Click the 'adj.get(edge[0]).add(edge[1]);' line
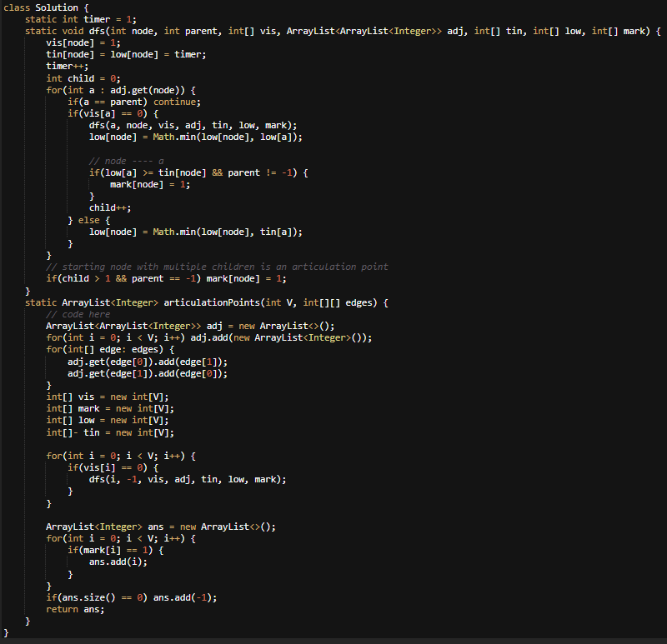This screenshot has width=667, height=644. [148, 362]
